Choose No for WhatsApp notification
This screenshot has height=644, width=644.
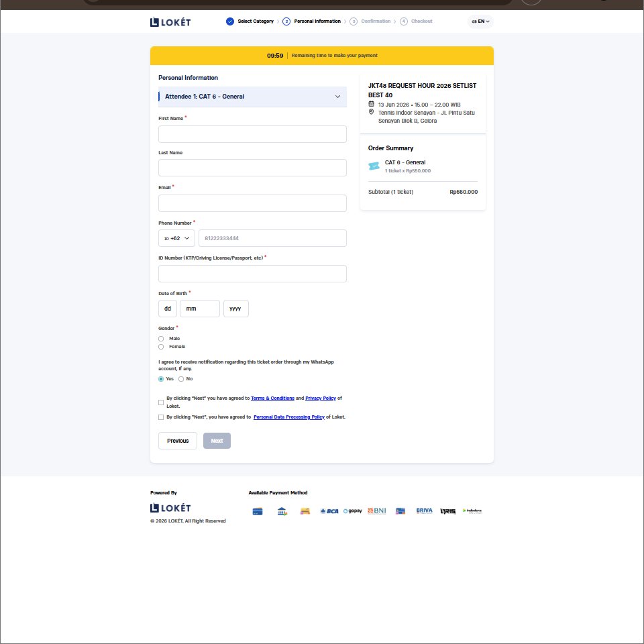tap(181, 379)
